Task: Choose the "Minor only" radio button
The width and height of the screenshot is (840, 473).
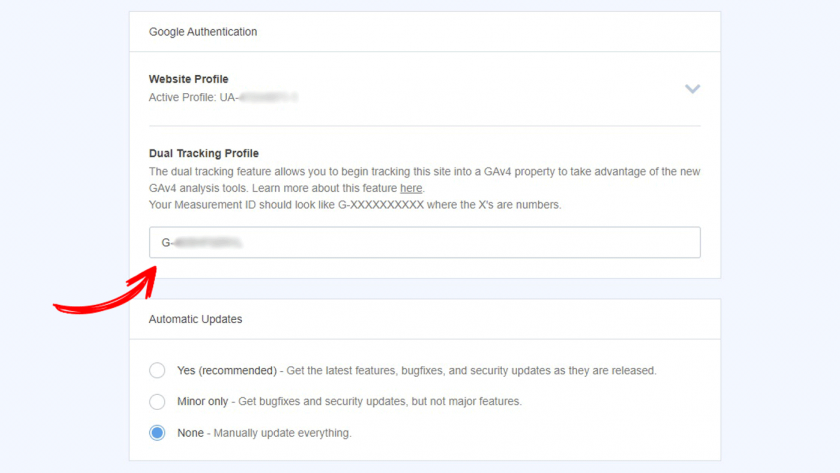Action: click(157, 402)
